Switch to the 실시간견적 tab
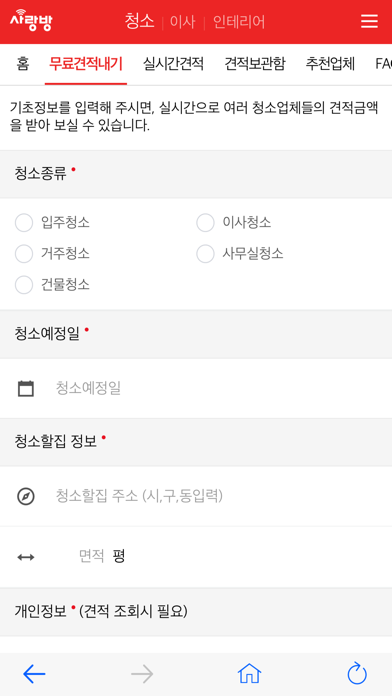 tap(173, 64)
